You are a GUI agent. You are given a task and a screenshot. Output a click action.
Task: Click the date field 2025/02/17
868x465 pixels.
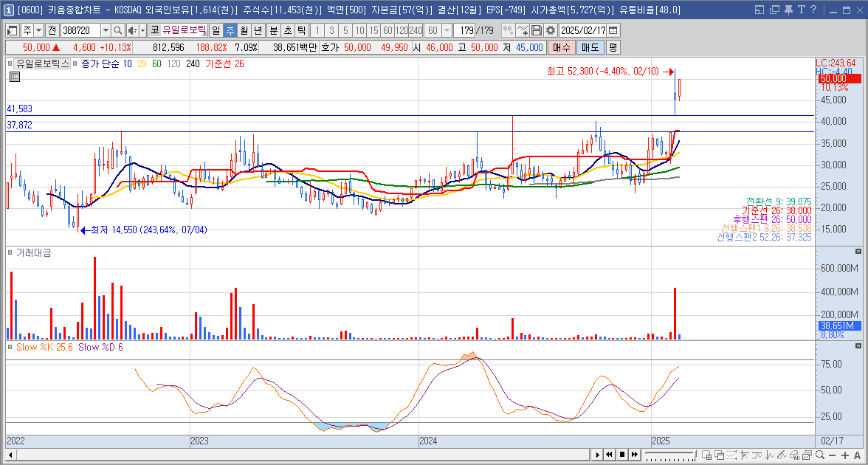coord(583,30)
